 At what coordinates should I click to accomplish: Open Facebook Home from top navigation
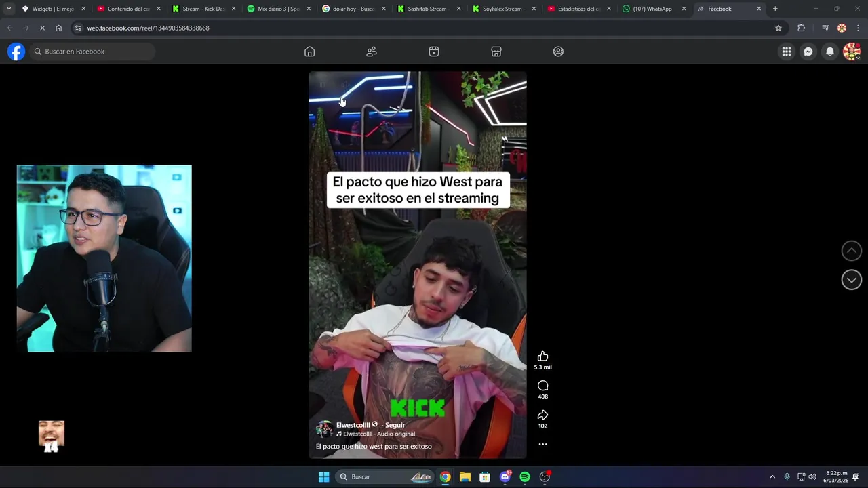309,52
